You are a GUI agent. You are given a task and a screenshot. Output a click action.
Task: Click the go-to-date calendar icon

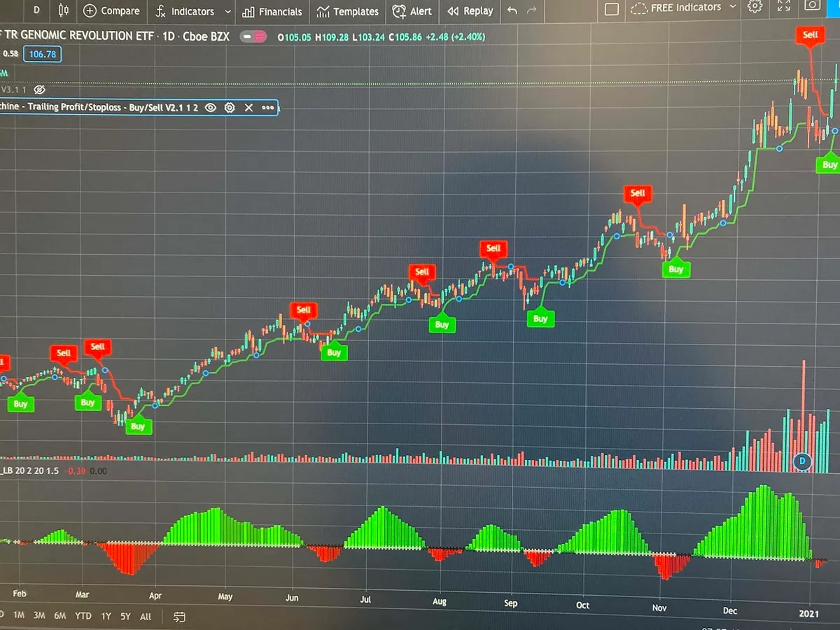coord(179,617)
